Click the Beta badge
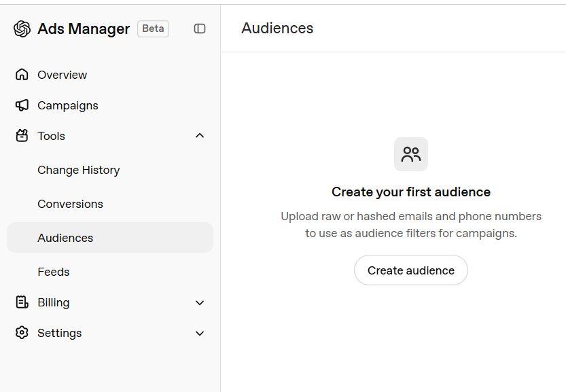The image size is (566, 392). coord(153,29)
